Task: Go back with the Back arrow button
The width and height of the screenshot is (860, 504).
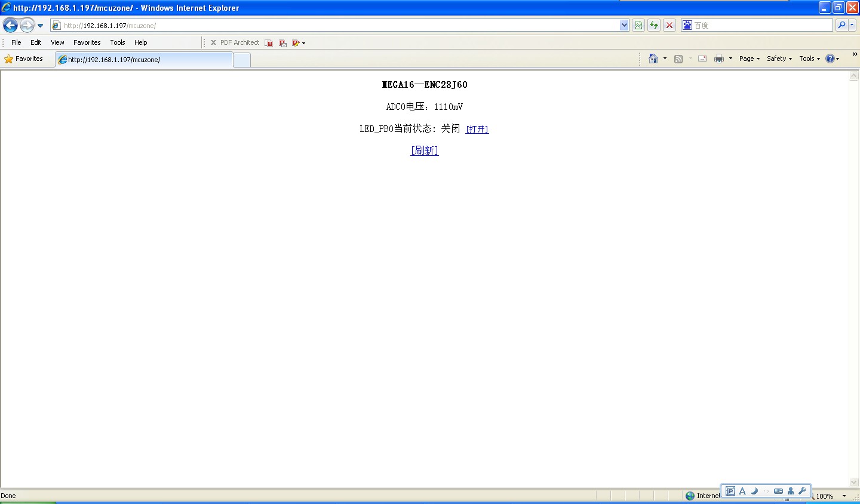Action: (x=10, y=25)
